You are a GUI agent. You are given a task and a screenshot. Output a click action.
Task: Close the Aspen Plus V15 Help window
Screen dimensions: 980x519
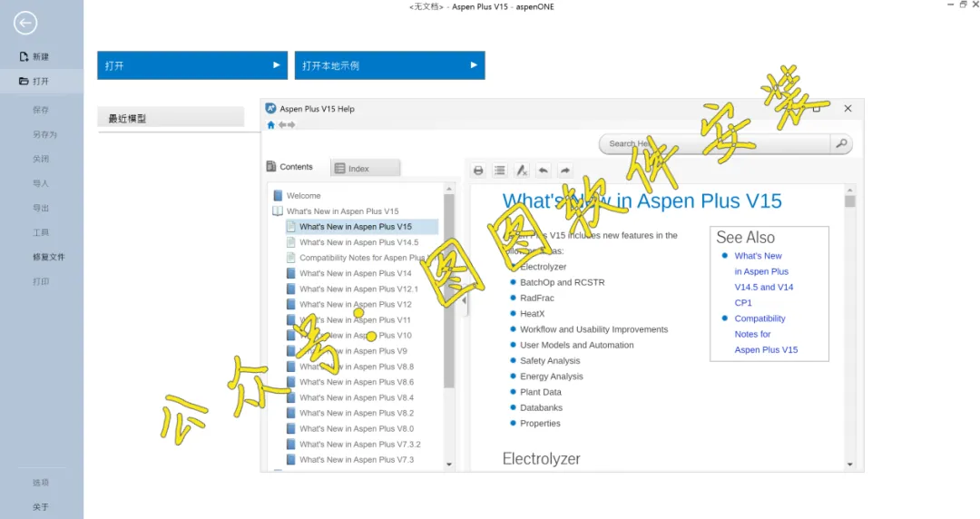coord(848,108)
